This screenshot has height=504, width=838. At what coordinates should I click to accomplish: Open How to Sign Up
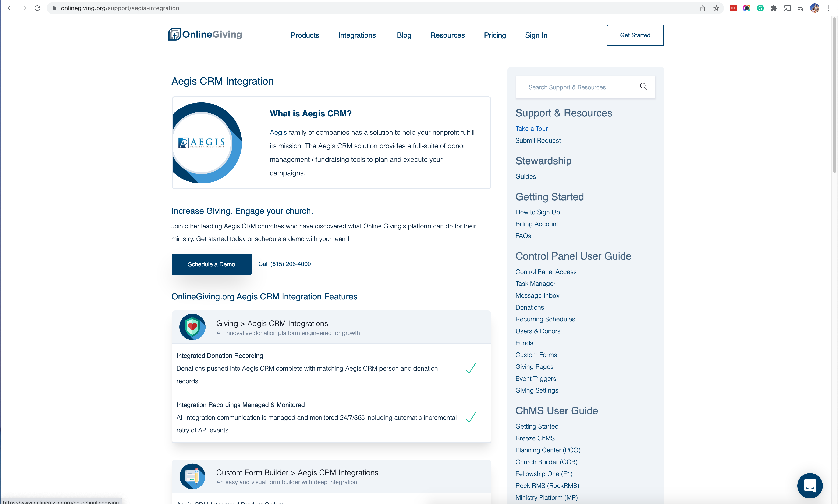pyautogui.click(x=538, y=212)
